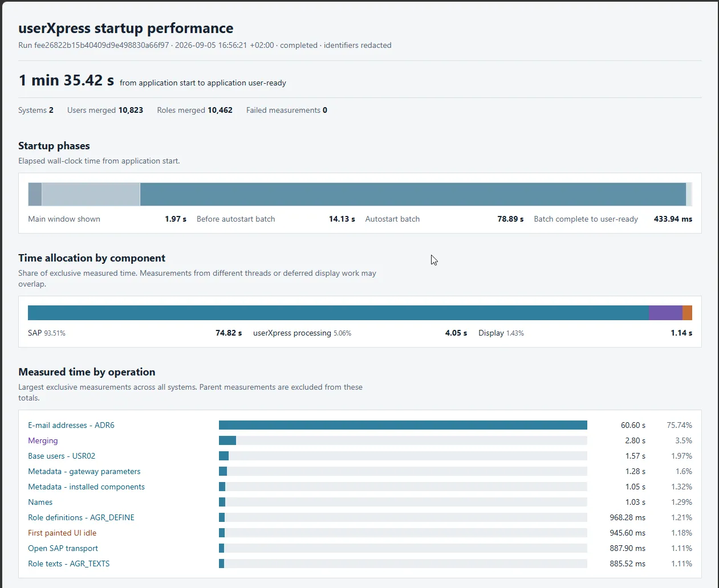719x588 pixels.
Task: Click the Names operation label
Action: (x=40, y=502)
